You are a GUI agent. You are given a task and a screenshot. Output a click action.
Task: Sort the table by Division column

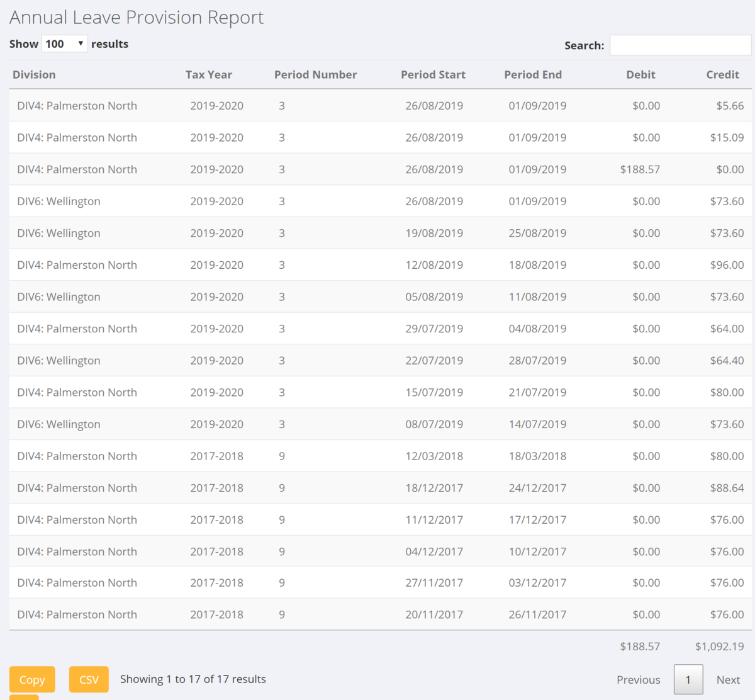(34, 74)
